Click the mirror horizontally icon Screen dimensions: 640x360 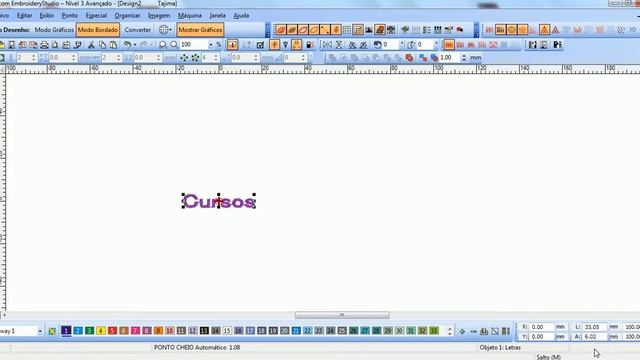[x=327, y=45]
